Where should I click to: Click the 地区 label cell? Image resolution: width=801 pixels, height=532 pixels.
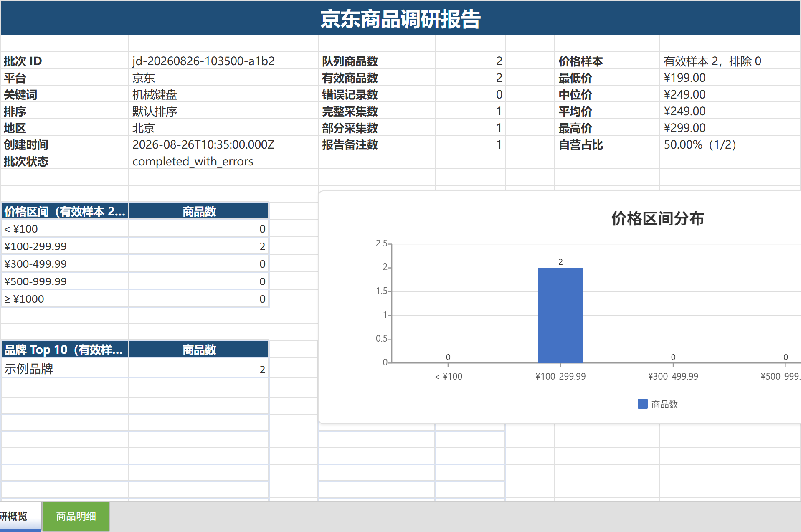(65, 128)
